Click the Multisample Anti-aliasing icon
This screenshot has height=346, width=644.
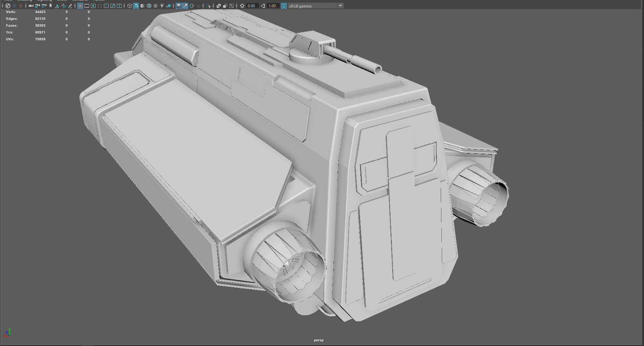tap(192, 6)
